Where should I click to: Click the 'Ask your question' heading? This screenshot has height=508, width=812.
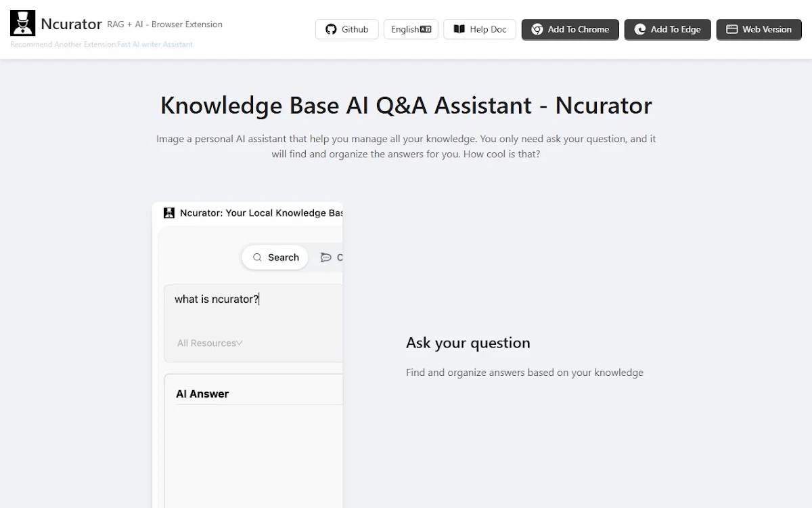tap(468, 343)
